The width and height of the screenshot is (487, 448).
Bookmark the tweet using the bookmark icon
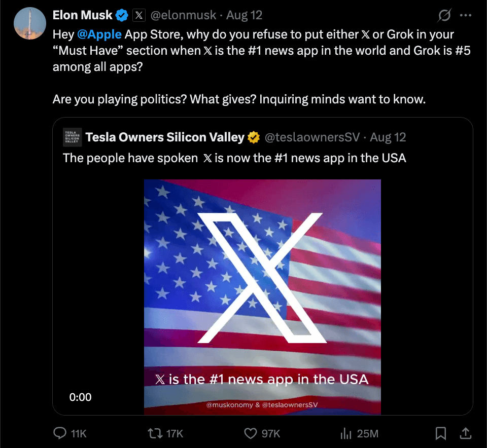440,433
